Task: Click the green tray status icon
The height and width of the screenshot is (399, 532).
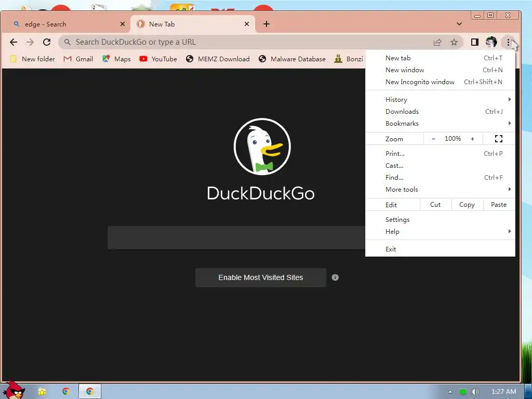Action: point(463,392)
